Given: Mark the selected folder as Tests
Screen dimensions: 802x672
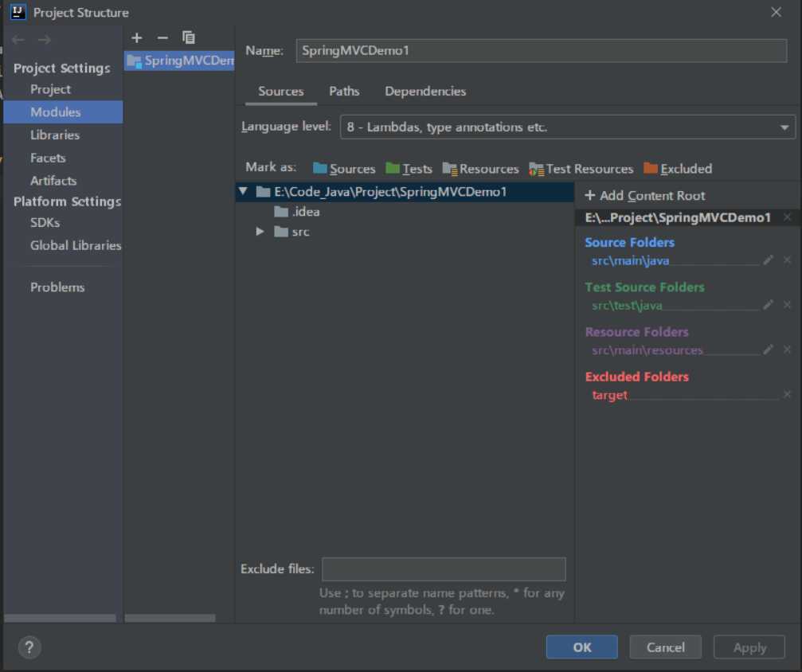Looking at the screenshot, I should [x=409, y=168].
